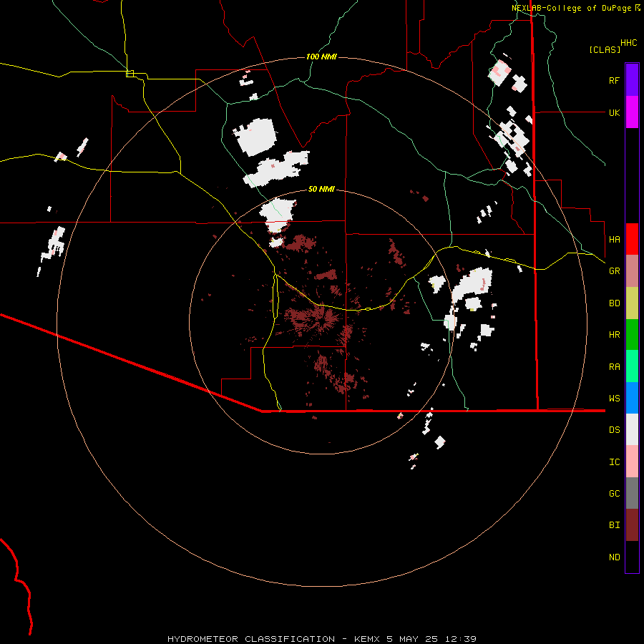This screenshot has height=644, width=644.
Task: Click the WS legend label
Action: pyautogui.click(x=614, y=399)
